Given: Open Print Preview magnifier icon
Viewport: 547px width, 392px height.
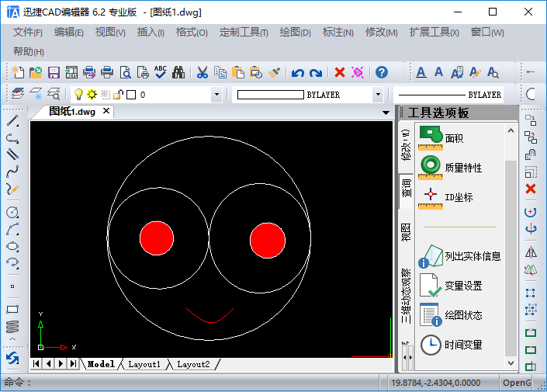Looking at the screenshot, I should [125, 73].
